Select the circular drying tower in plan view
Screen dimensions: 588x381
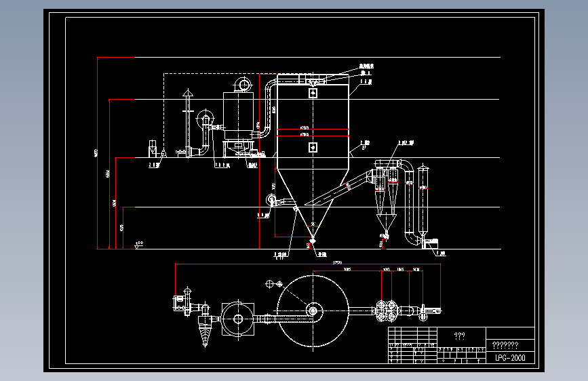coord(313,311)
